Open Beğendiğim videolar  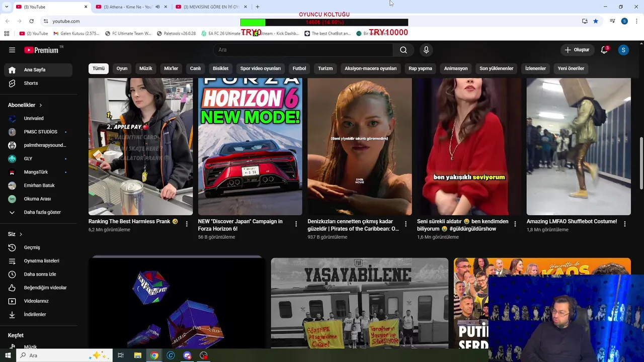click(x=38, y=288)
